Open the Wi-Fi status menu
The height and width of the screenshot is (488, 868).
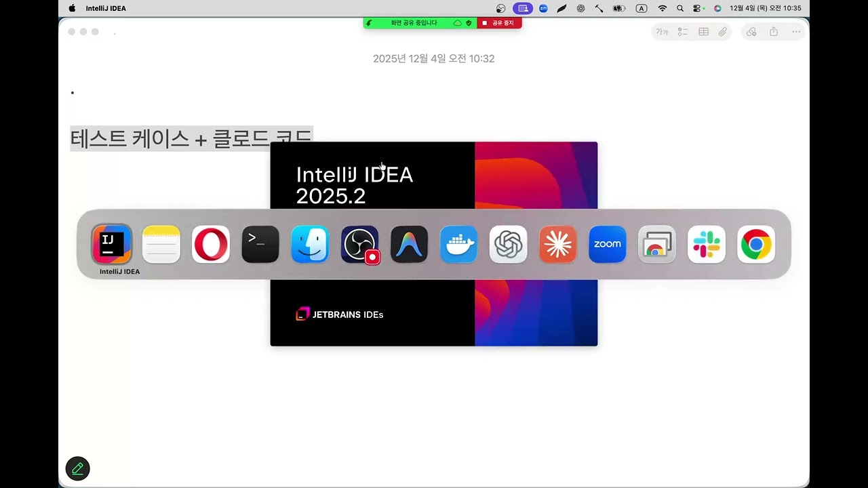click(x=663, y=8)
